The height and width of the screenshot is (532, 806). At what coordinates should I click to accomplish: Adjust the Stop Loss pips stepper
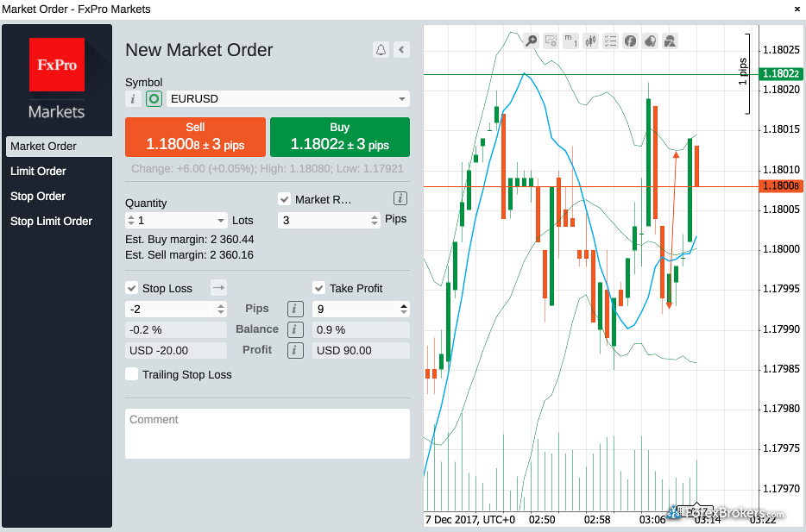pyautogui.click(x=221, y=309)
